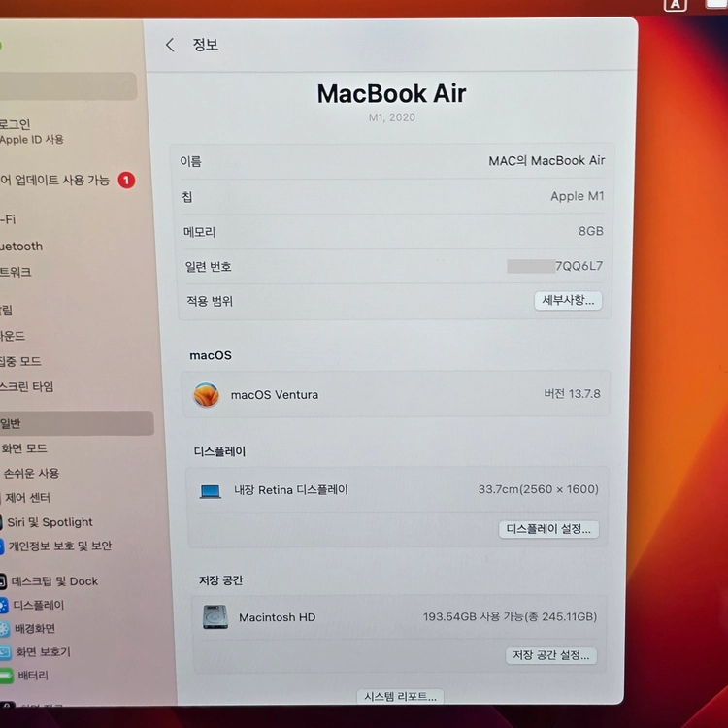728x728 pixels.
Task: Open 화면 모드 in the sidebar
Action: pos(24,448)
